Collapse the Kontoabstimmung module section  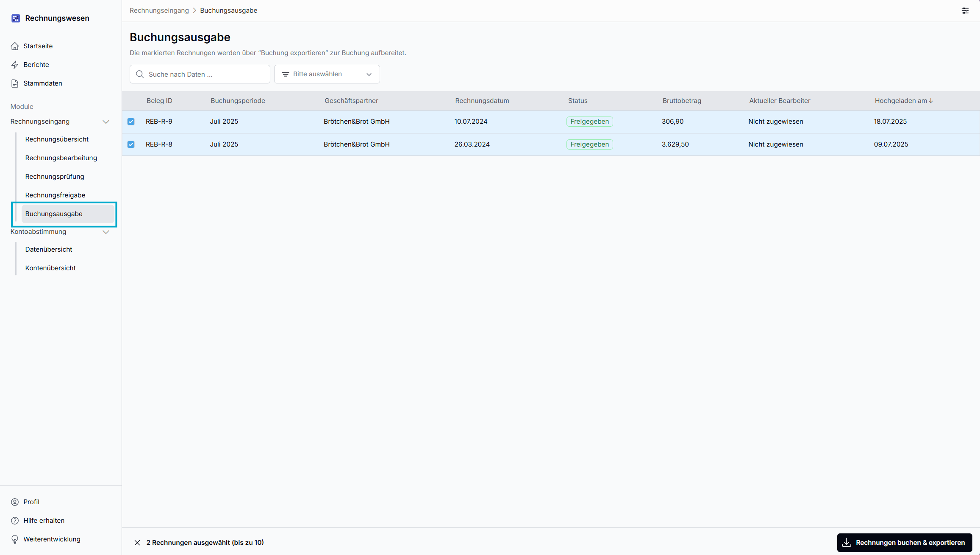[106, 232]
